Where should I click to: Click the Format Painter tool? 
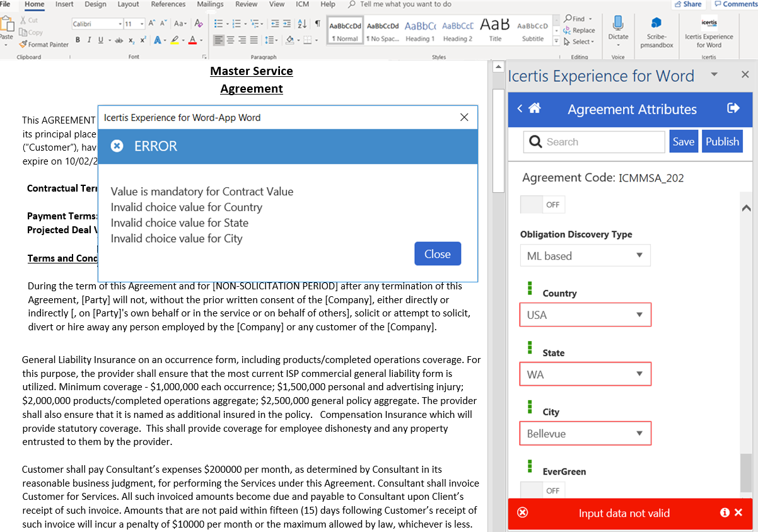[44, 45]
